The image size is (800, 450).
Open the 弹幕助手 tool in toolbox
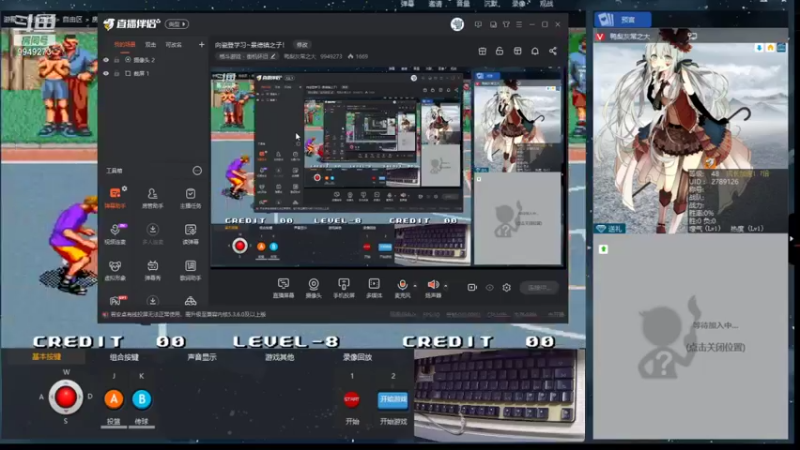pos(115,197)
